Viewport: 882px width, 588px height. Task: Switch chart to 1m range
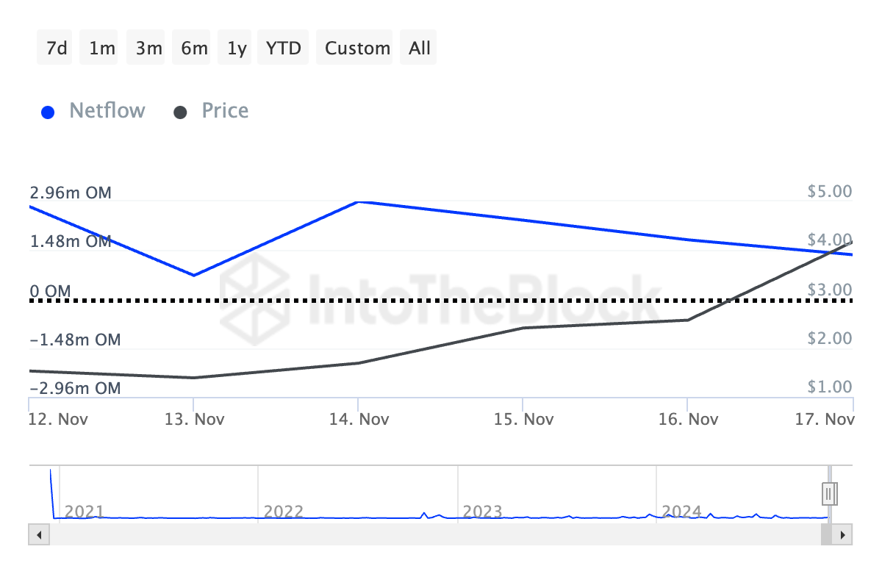(101, 49)
